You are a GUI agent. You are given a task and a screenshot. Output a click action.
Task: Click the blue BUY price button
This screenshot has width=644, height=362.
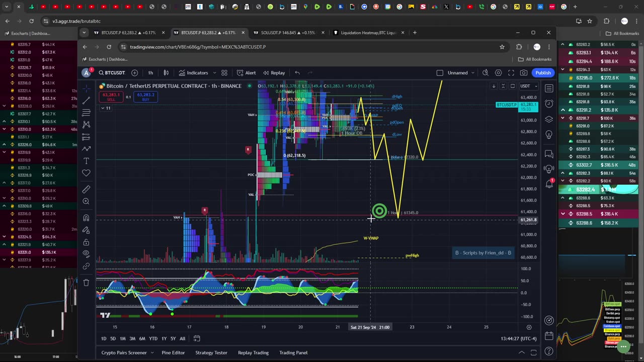coord(145,97)
